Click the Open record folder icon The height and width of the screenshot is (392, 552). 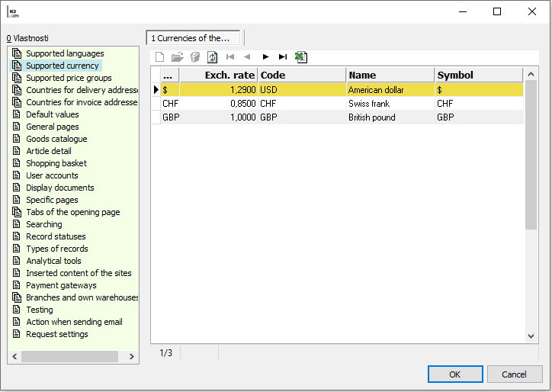tap(178, 57)
